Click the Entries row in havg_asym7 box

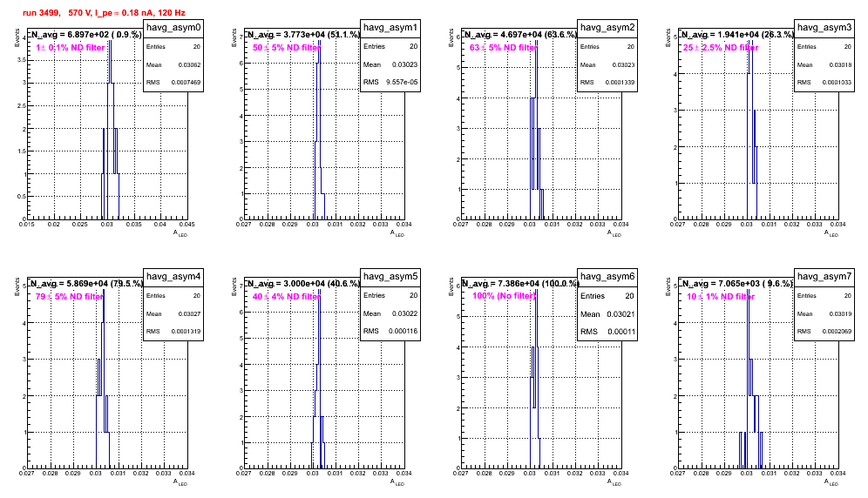pos(824,296)
